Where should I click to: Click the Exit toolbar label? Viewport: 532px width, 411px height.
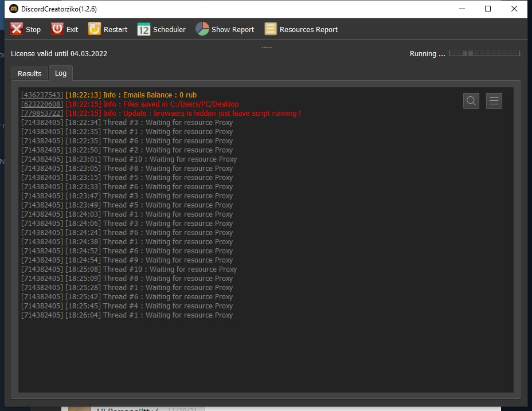click(72, 30)
